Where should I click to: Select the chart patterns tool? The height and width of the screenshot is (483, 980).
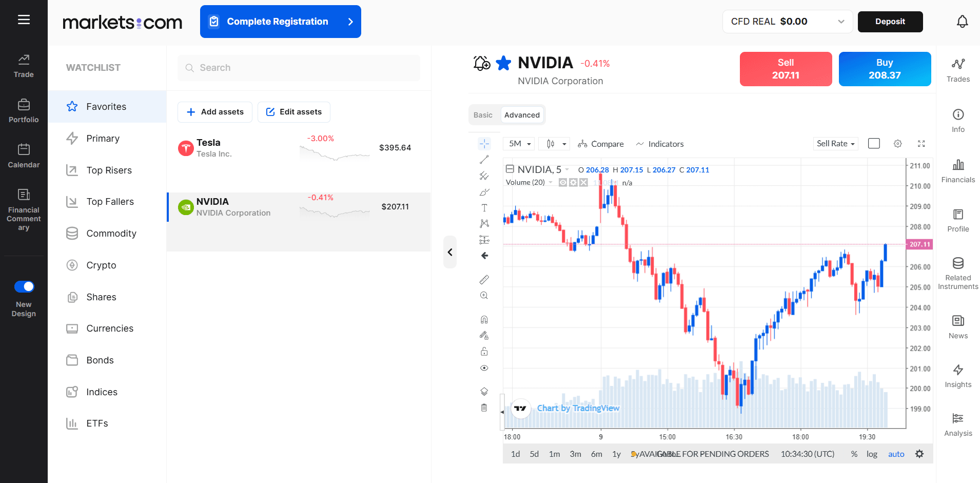tap(484, 224)
